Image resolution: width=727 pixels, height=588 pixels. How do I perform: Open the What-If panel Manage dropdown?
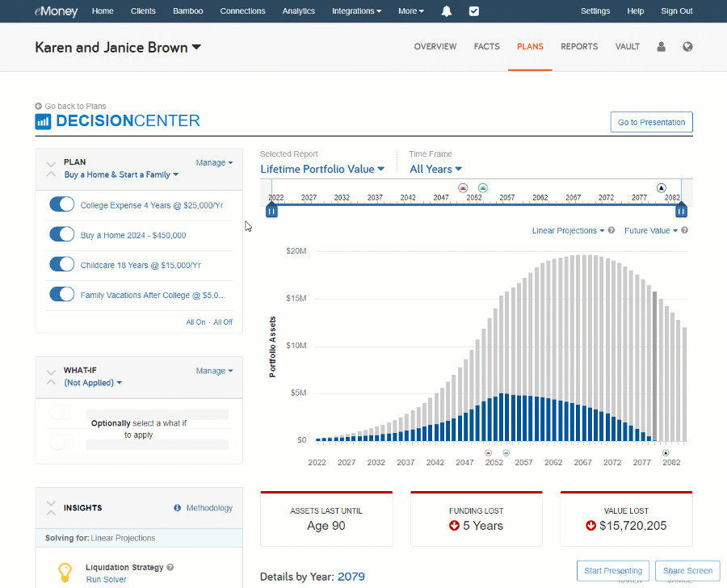pyautogui.click(x=214, y=371)
